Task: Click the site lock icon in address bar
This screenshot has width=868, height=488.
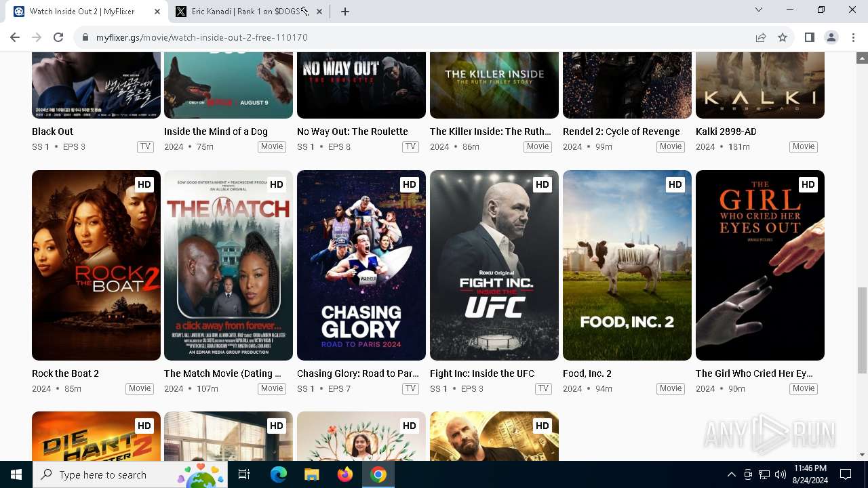Action: click(x=85, y=37)
